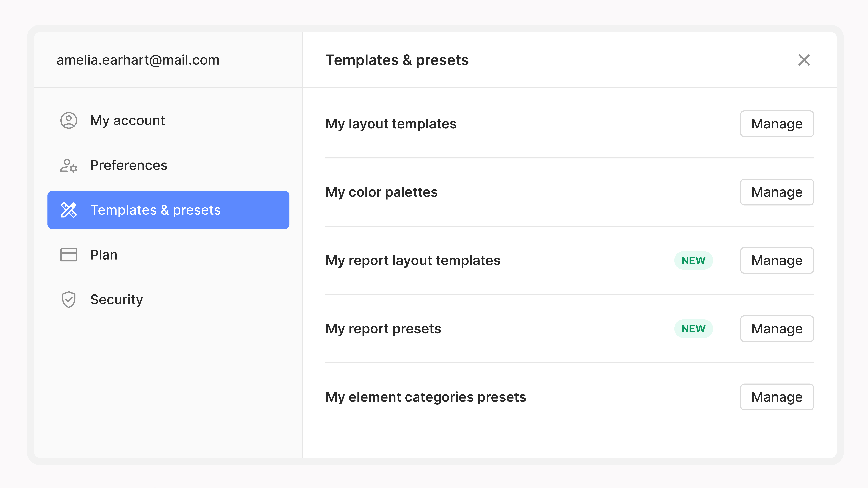Close the settings dialog
Image resolution: width=868 pixels, height=488 pixels.
click(x=804, y=60)
